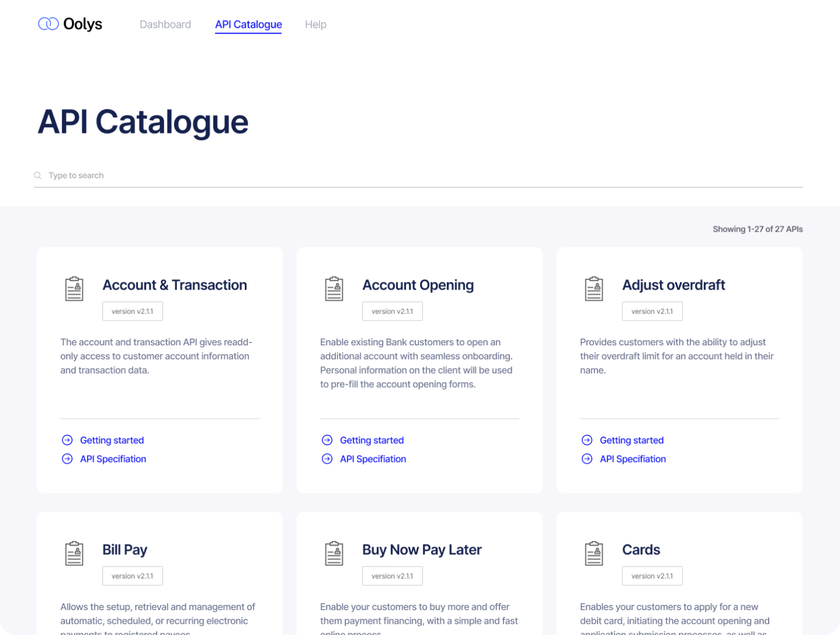Open Getting started for Account Opening
840x635 pixels.
point(372,440)
